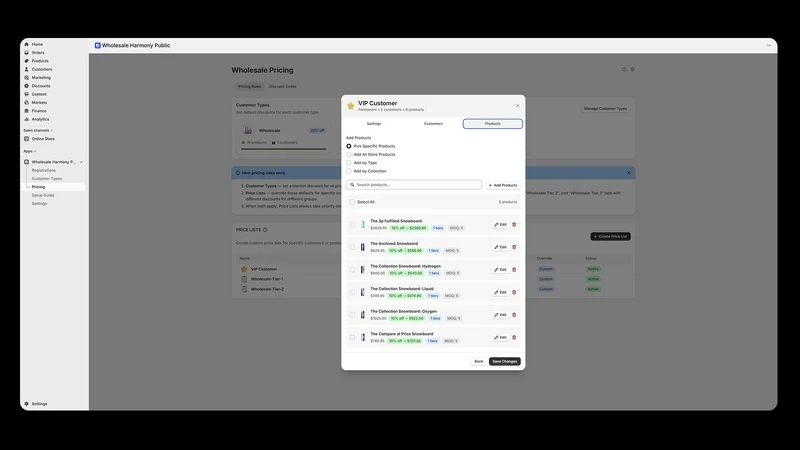Viewport: 800px width, 450px height.
Task: Check The 3p Fulfilled Snowboard checkbox
Action: (x=353, y=224)
